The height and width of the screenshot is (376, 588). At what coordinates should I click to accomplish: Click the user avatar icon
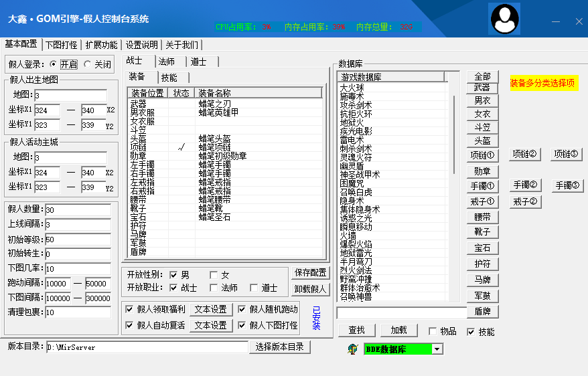[505, 19]
